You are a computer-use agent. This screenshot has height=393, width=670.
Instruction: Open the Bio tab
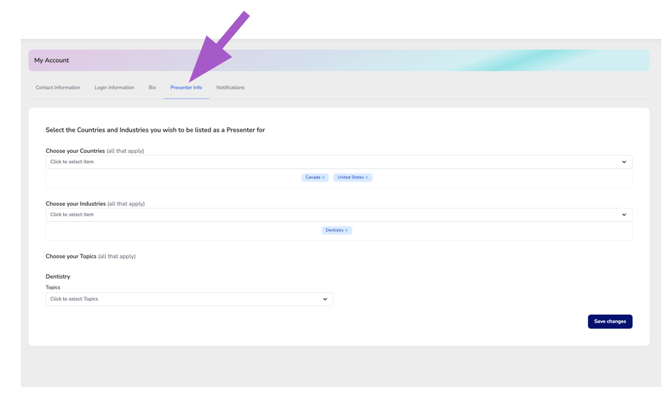click(x=152, y=88)
